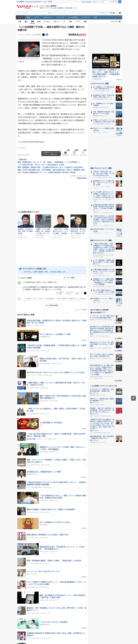The width and height of the screenshot is (138, 644).
Task: Click the keyword search magnifier icon
Action: pyautogui.click(x=49, y=13)
